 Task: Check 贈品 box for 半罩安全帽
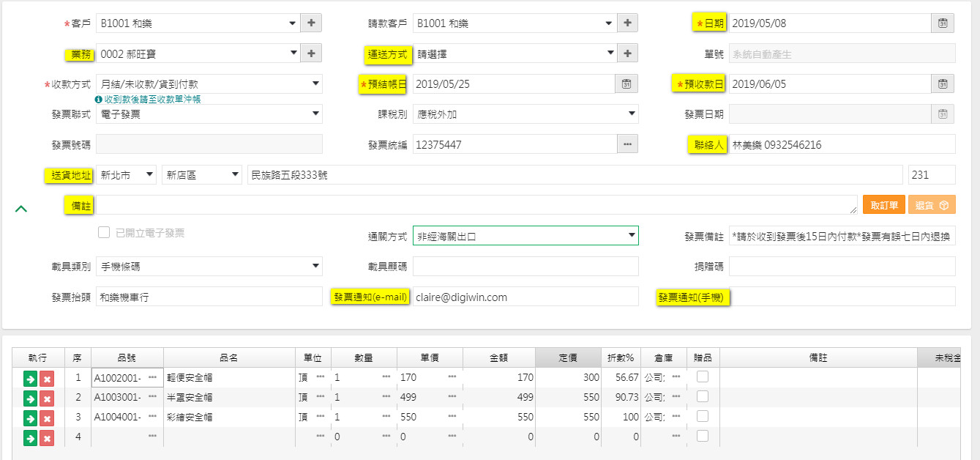click(703, 396)
